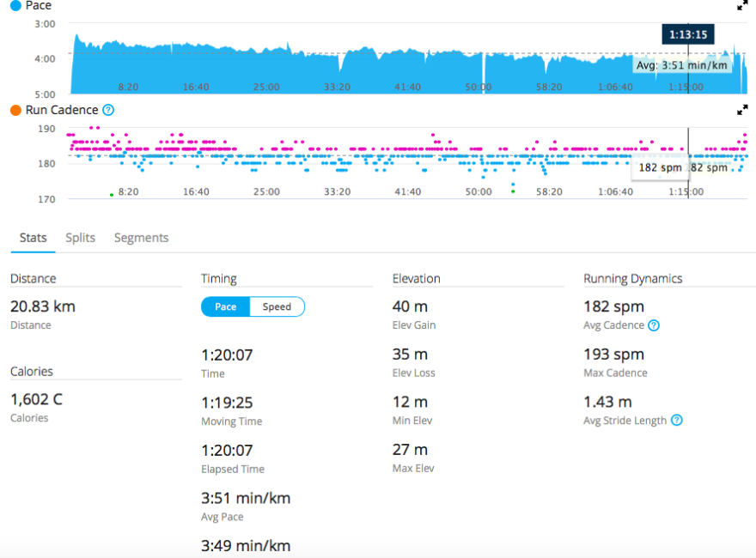Open the Splits tab
This screenshot has width=756, height=558.
[x=81, y=238]
